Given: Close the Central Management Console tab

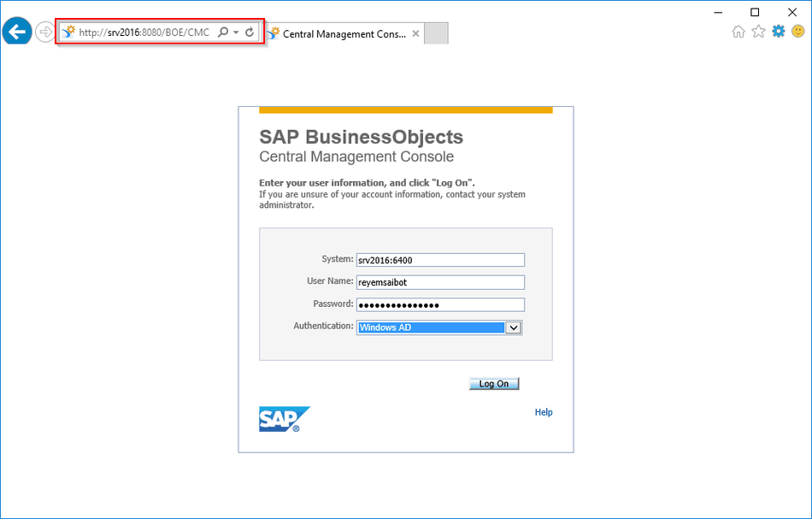Looking at the screenshot, I should coord(415,33).
